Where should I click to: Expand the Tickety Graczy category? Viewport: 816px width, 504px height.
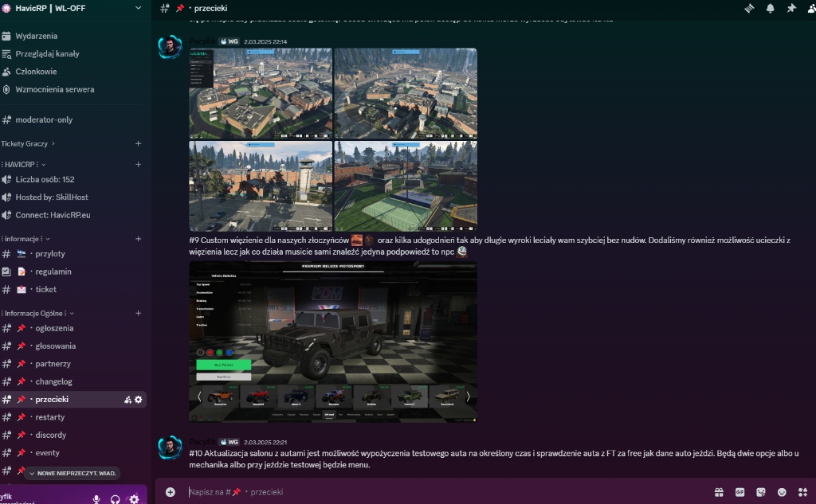tap(28, 143)
